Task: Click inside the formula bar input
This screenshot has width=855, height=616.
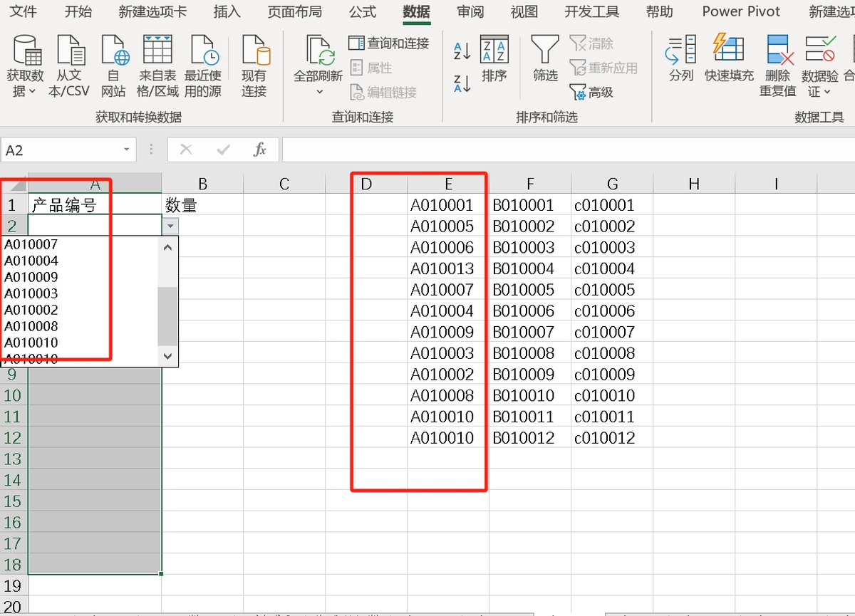Action: coord(568,150)
